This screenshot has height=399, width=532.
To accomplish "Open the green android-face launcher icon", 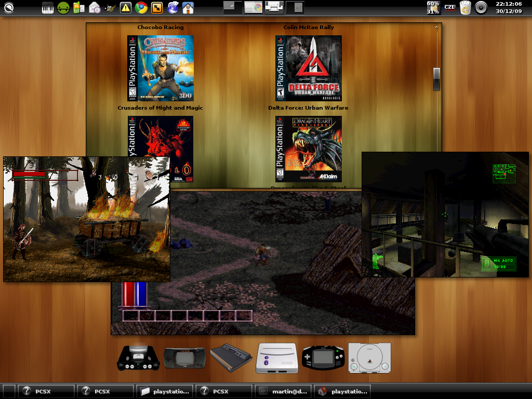I will point(63,8).
